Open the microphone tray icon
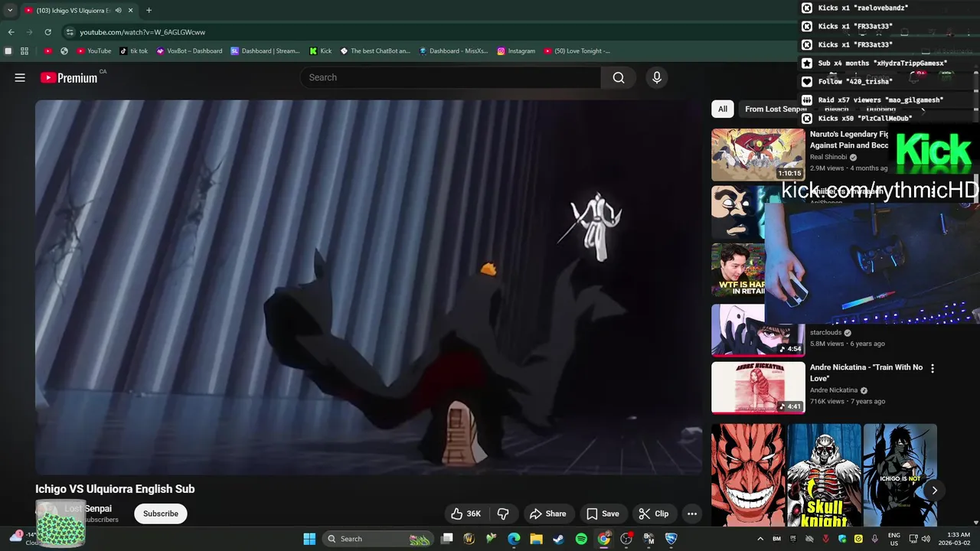The height and width of the screenshot is (551, 980). (874, 539)
